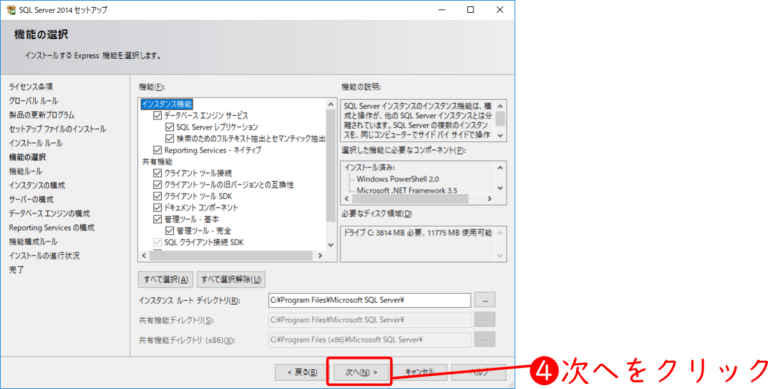The image size is (768, 389).
Task: Select データベース エンジンの構成 step
Action: pyautogui.click(x=49, y=214)
